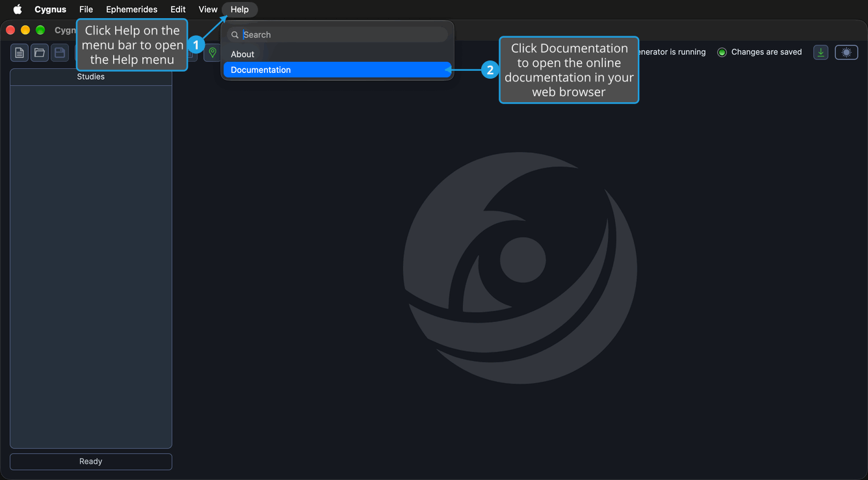Close the Help menu in menu bar

[240, 10]
